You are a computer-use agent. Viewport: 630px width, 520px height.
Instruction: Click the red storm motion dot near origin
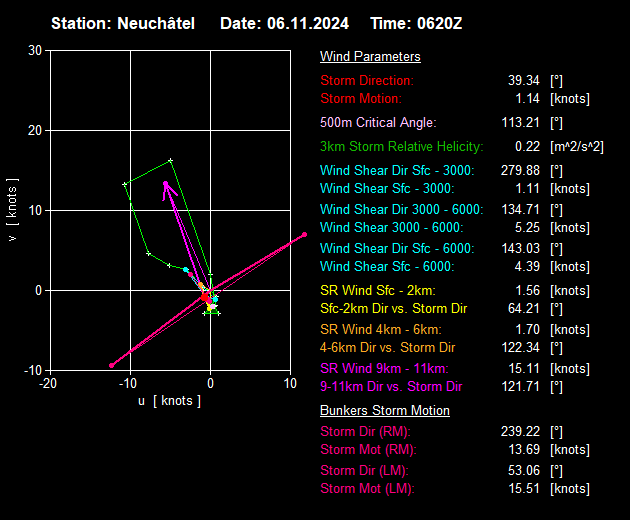[x=205, y=297]
